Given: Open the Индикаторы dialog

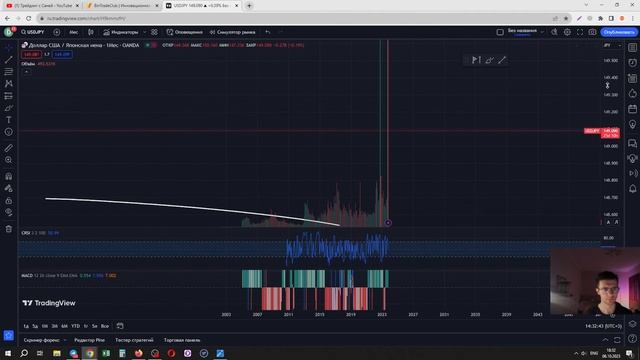Looking at the screenshot, I should point(121,32).
